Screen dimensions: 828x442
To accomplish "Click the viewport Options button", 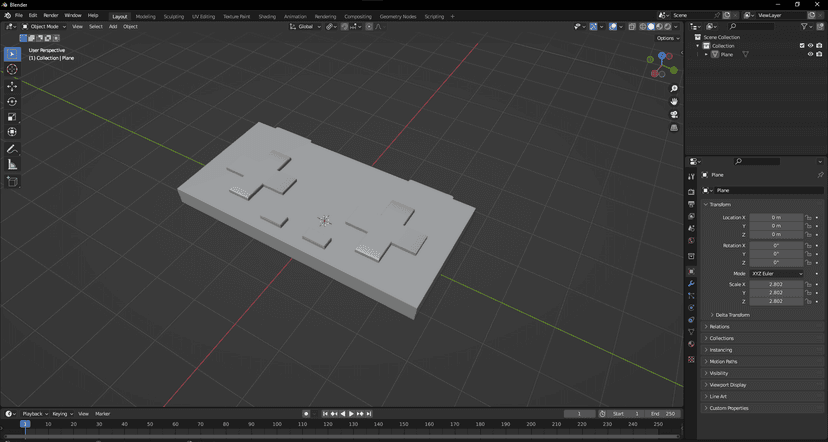I will [668, 38].
